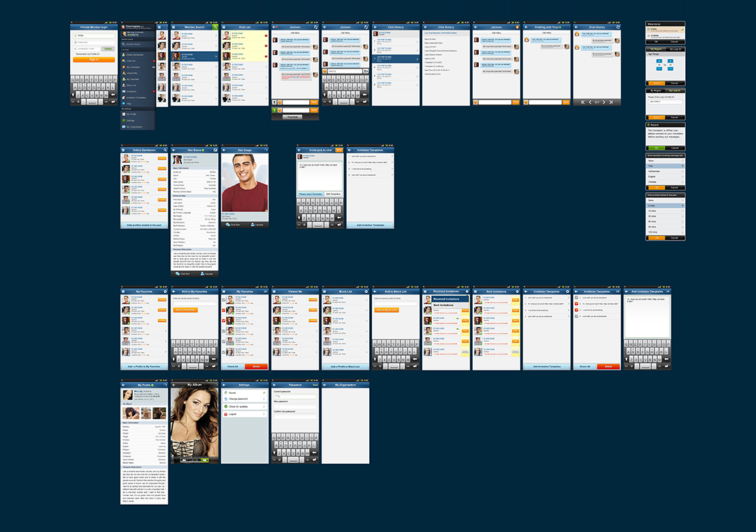Tap Translate button below chat input
This screenshot has width=756, height=532.
(293, 116)
